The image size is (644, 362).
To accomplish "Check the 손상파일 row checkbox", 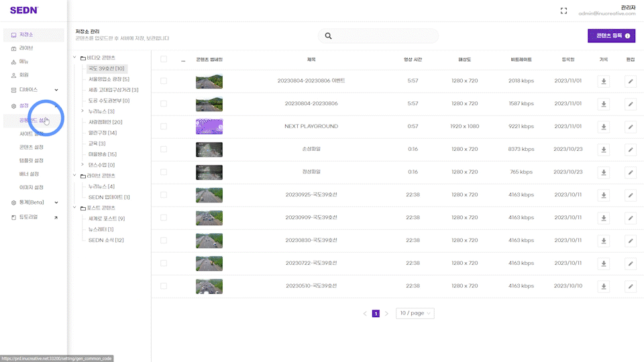I will coord(164,149).
